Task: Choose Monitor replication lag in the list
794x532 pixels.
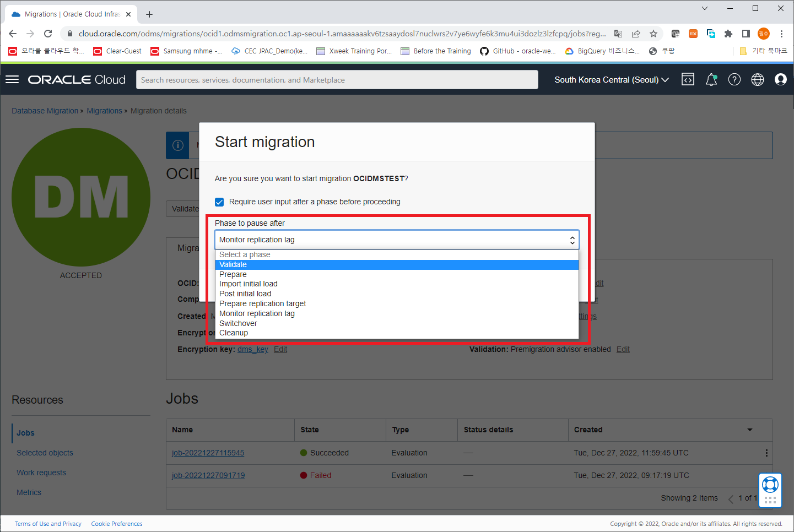Action: click(x=397, y=313)
